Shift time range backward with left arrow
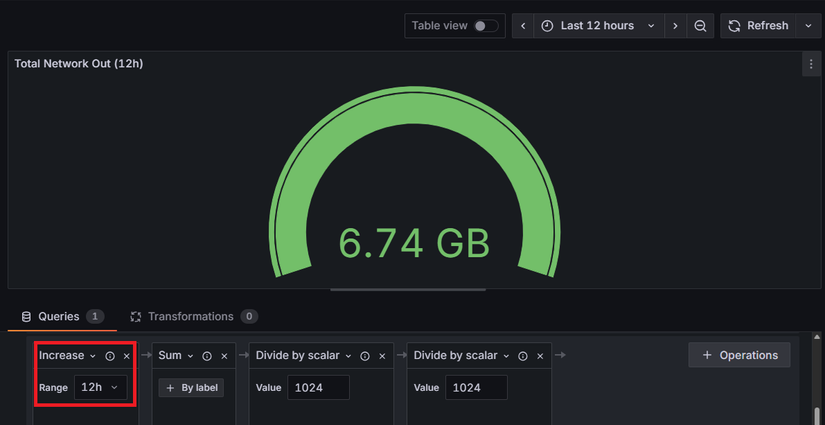Viewport: 825px width, 425px height. (x=522, y=26)
